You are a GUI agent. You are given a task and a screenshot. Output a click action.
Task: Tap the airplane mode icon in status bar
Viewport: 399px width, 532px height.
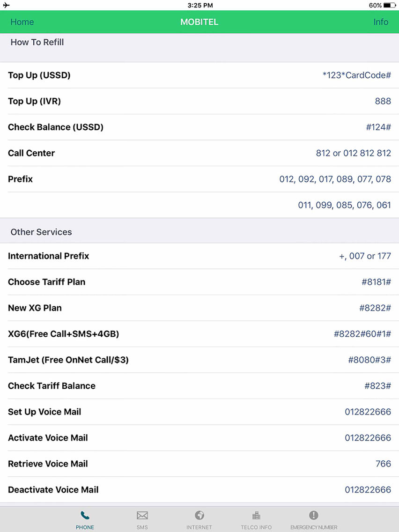(6, 5)
